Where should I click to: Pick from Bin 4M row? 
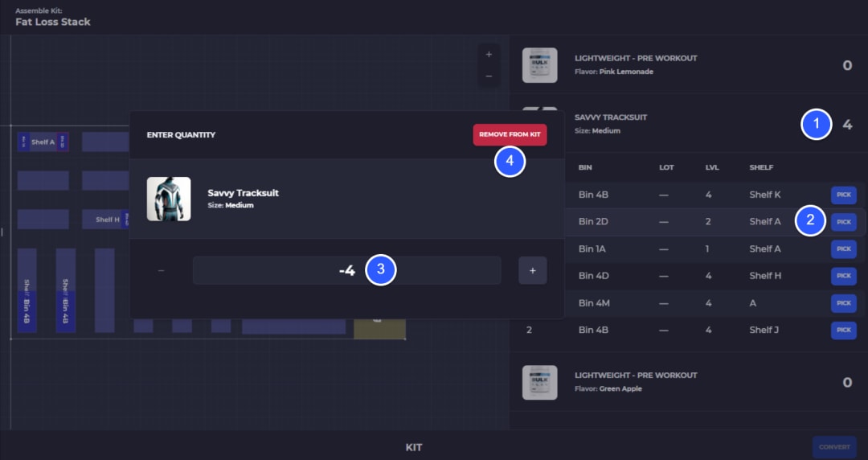click(844, 303)
